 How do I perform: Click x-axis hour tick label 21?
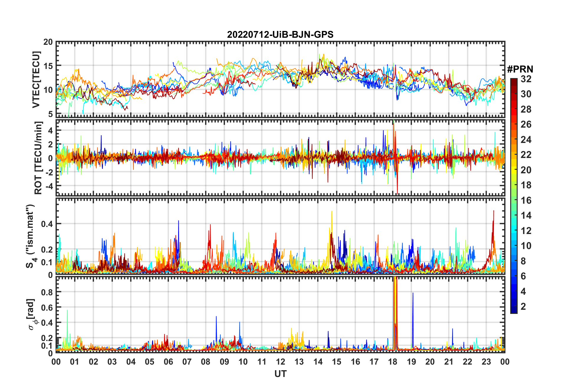pyautogui.click(x=449, y=362)
